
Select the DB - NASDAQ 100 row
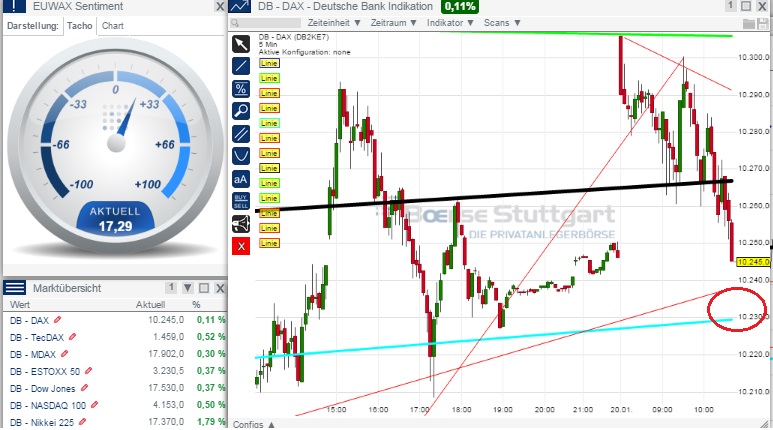tap(114, 405)
